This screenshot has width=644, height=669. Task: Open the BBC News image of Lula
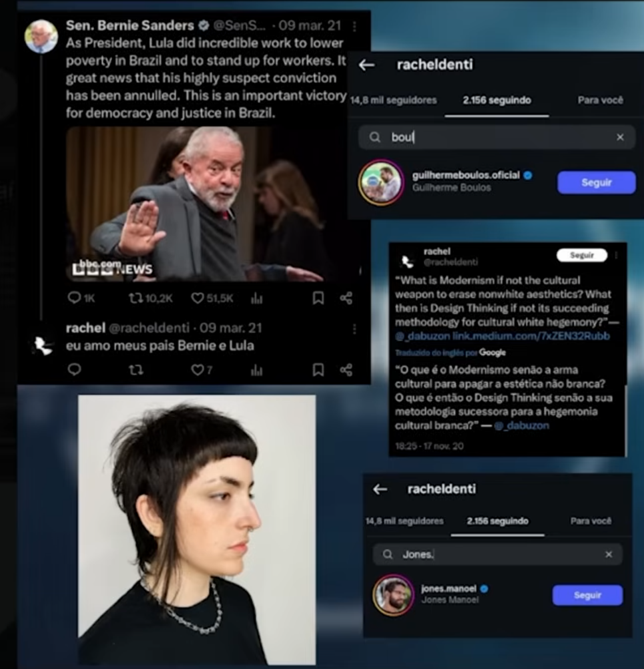point(197,204)
